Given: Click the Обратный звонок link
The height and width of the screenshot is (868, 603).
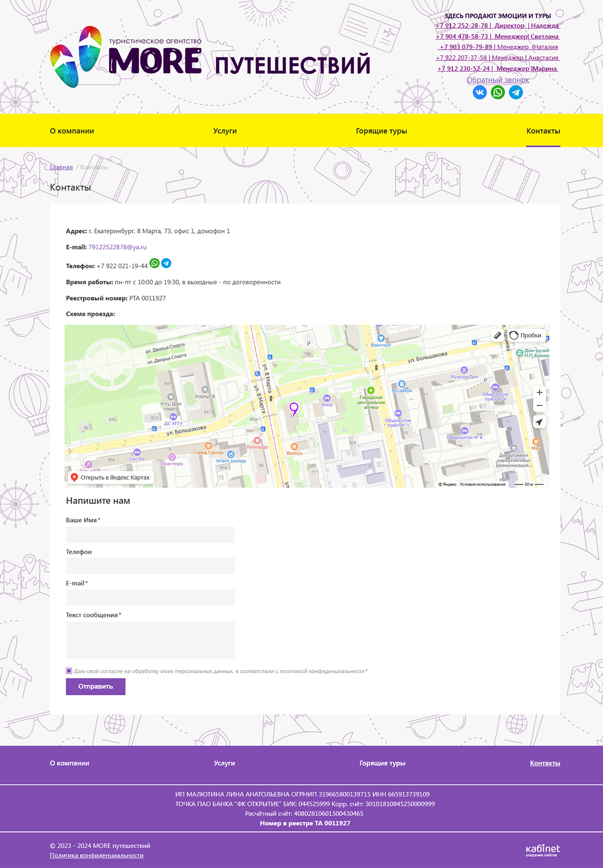Looking at the screenshot, I should (497, 80).
